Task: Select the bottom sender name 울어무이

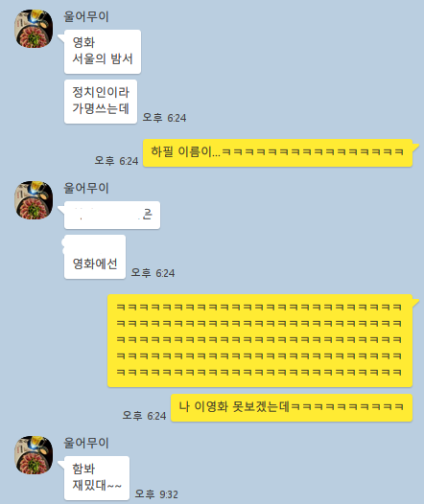Action: pyautogui.click(x=86, y=443)
